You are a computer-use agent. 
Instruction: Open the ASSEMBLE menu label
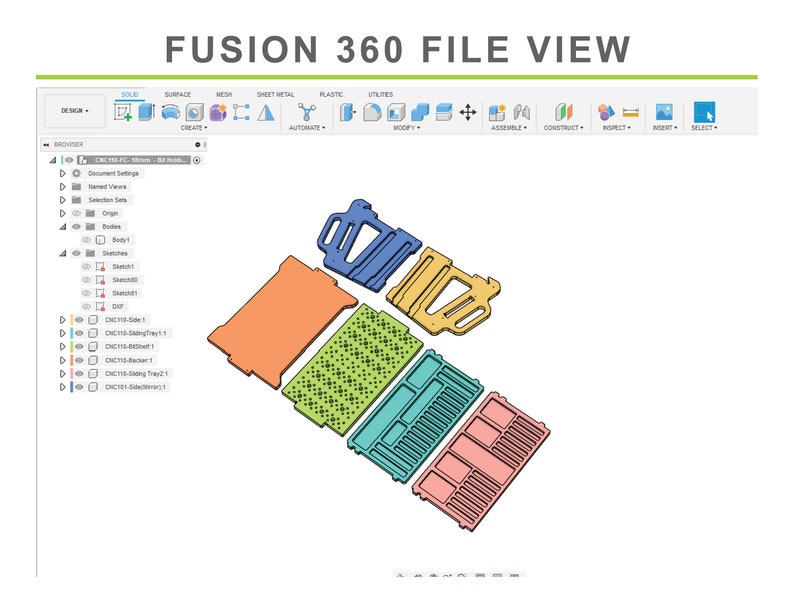point(509,128)
